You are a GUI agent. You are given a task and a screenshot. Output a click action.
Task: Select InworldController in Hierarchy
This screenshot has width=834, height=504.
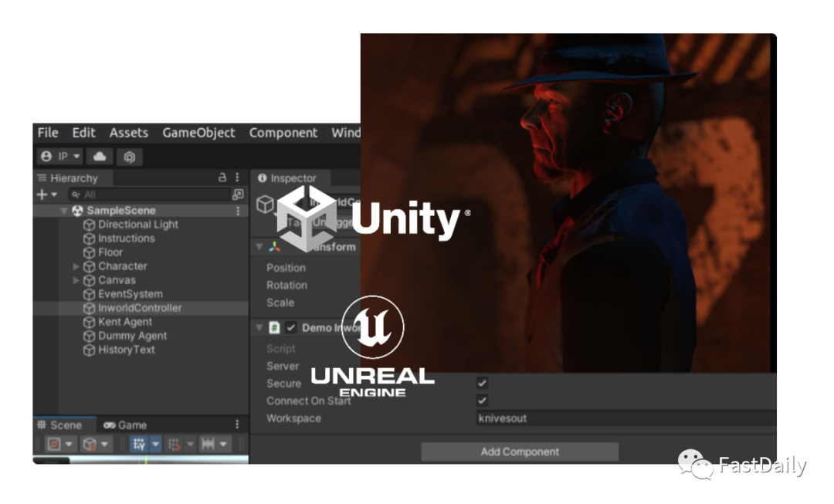coord(140,308)
